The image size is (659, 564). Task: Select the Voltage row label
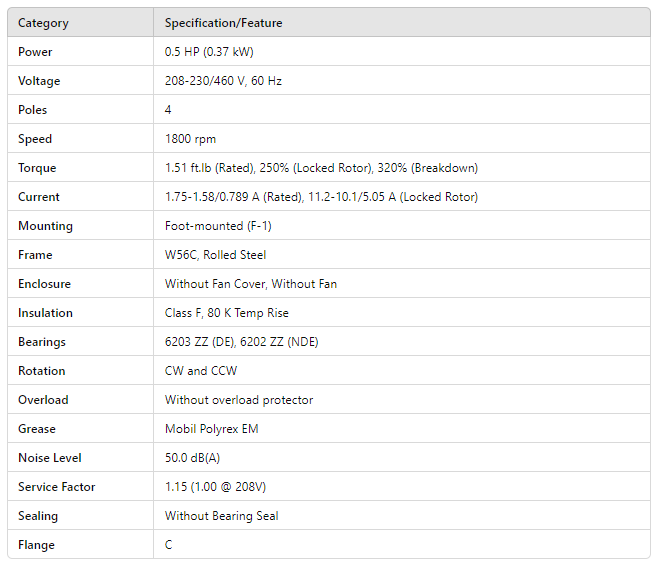coord(39,81)
